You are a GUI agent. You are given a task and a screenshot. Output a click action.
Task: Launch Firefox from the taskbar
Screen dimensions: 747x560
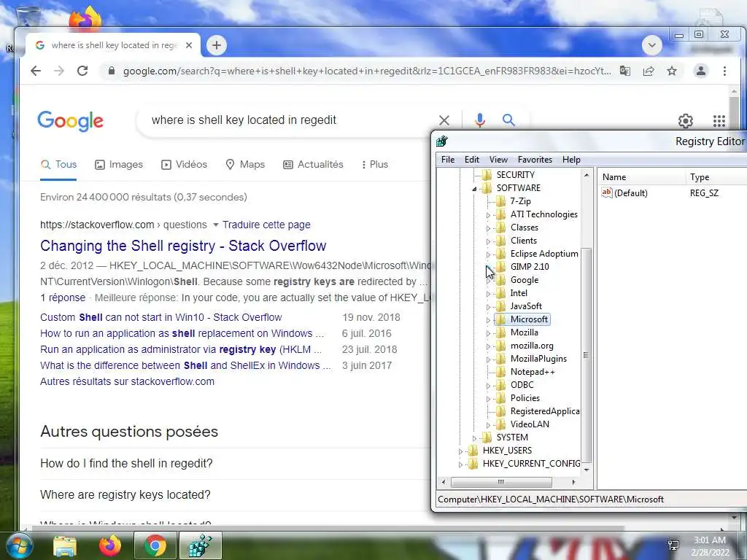pos(110,545)
